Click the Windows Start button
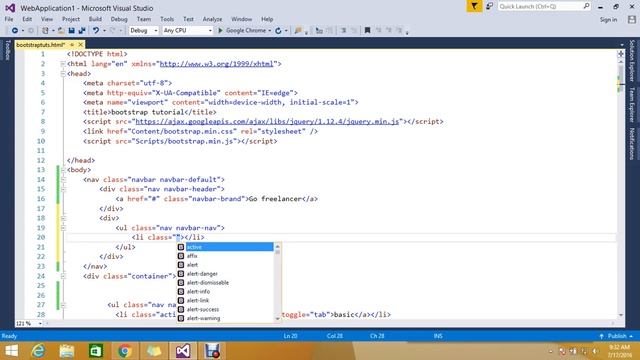 tap(11, 351)
